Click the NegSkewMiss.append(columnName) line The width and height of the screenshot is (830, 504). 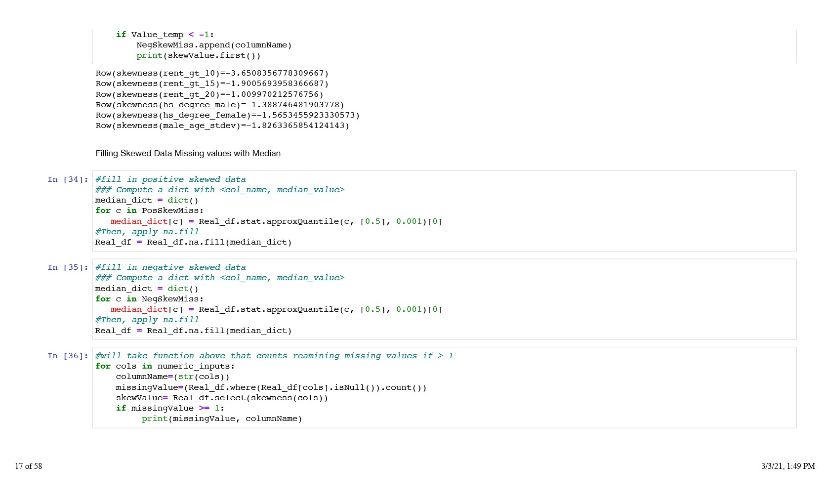tap(214, 45)
